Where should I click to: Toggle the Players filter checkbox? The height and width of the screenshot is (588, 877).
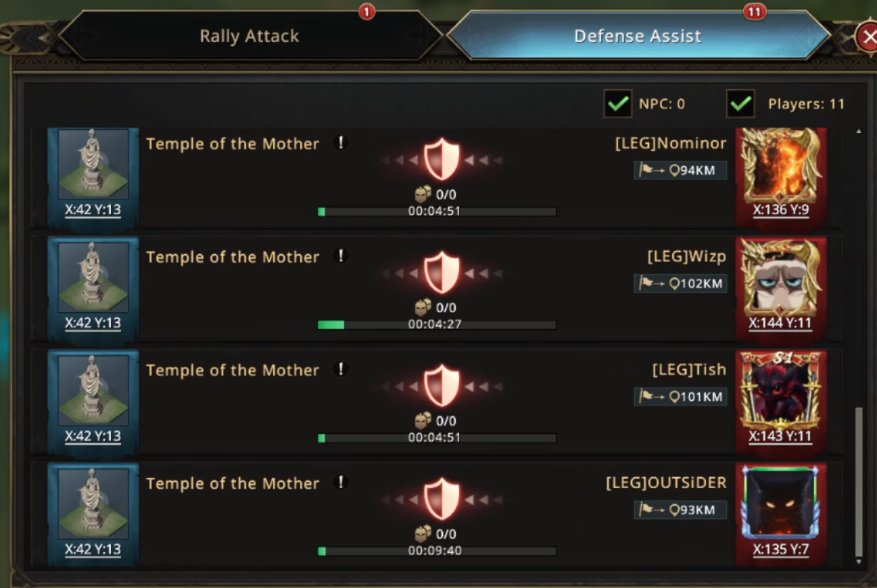pos(740,104)
